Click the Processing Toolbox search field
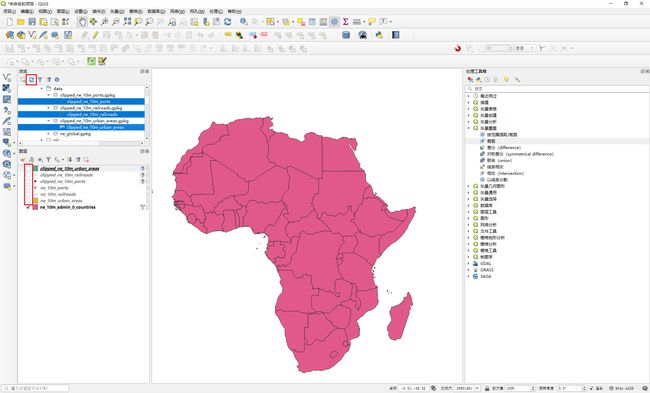 tap(557, 89)
